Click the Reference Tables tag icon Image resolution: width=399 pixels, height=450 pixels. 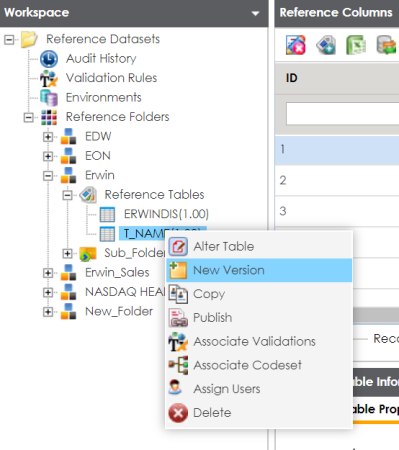(88, 195)
